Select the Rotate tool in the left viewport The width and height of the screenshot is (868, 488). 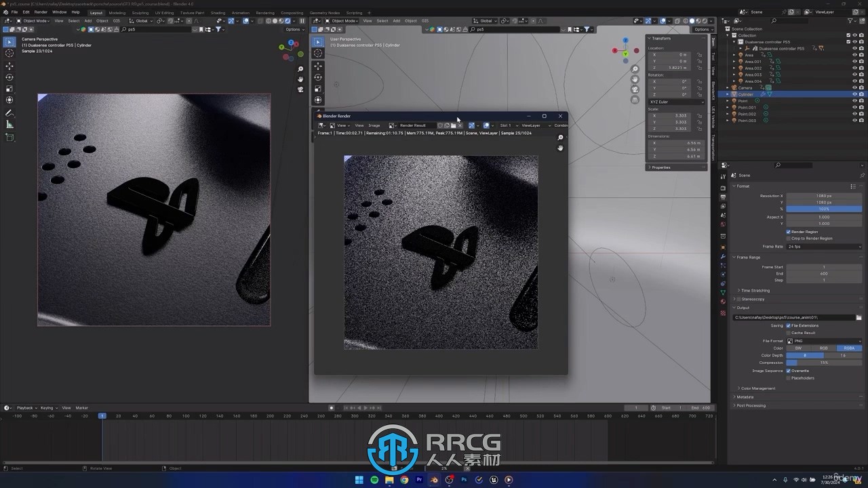(x=9, y=77)
